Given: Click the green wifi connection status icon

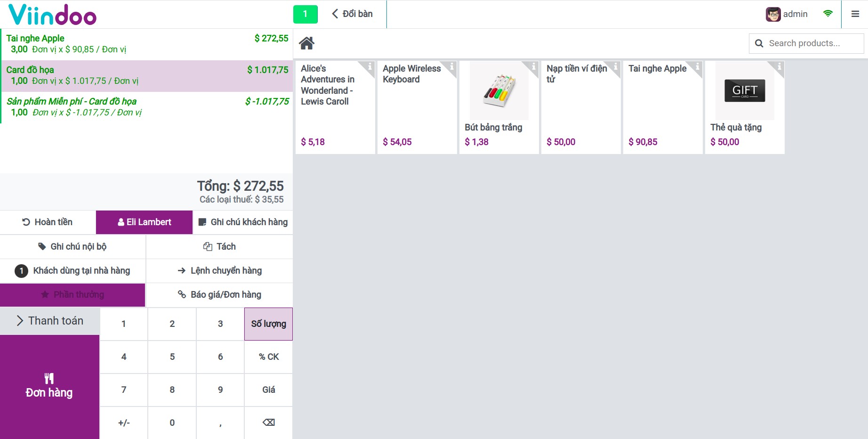Looking at the screenshot, I should [x=828, y=14].
